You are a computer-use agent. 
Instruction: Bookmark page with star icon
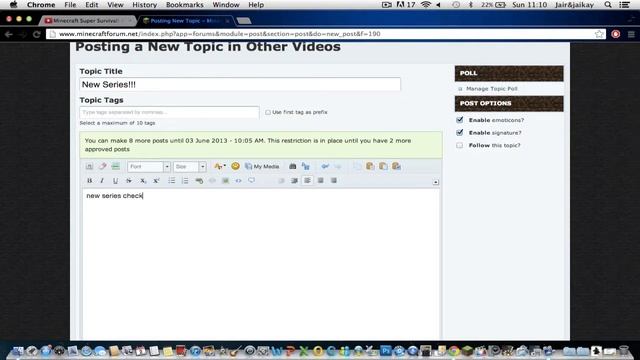599,34
